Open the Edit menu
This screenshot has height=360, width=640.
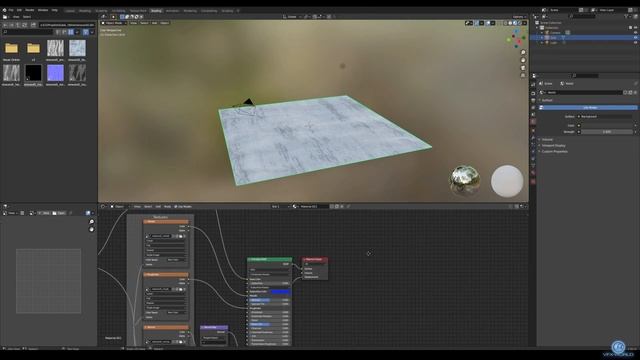(x=19, y=10)
